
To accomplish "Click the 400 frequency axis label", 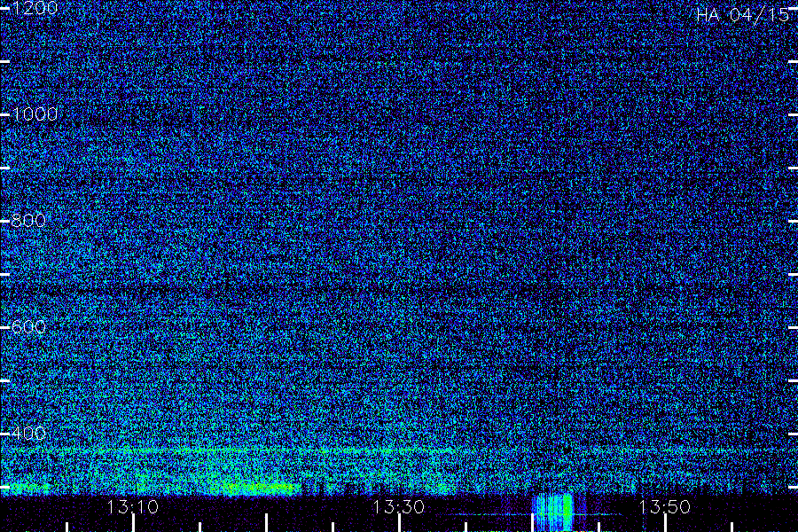I will click(x=28, y=434).
